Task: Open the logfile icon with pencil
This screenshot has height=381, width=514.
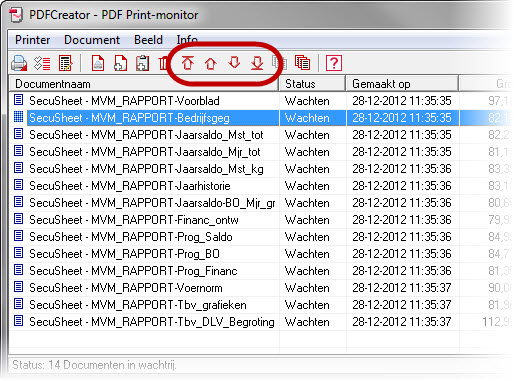Action: pyautogui.click(x=65, y=63)
